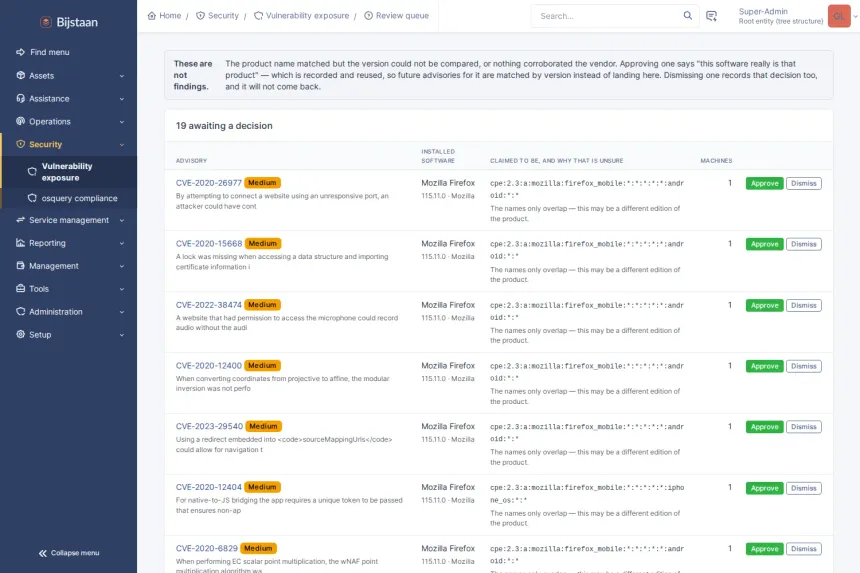This screenshot has height=573, width=860.
Task: Expand the Assets menu chevron
Action: pos(122,76)
